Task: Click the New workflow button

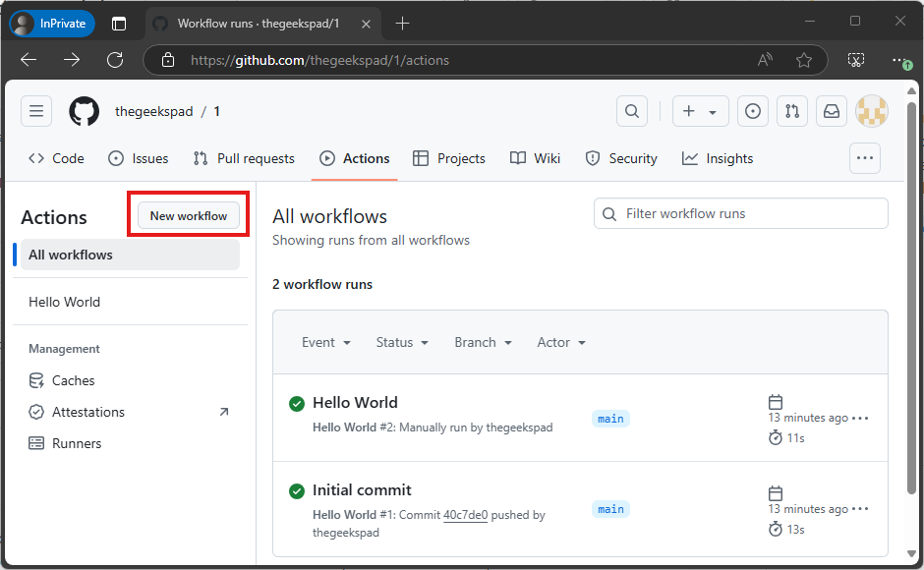Action: [189, 216]
